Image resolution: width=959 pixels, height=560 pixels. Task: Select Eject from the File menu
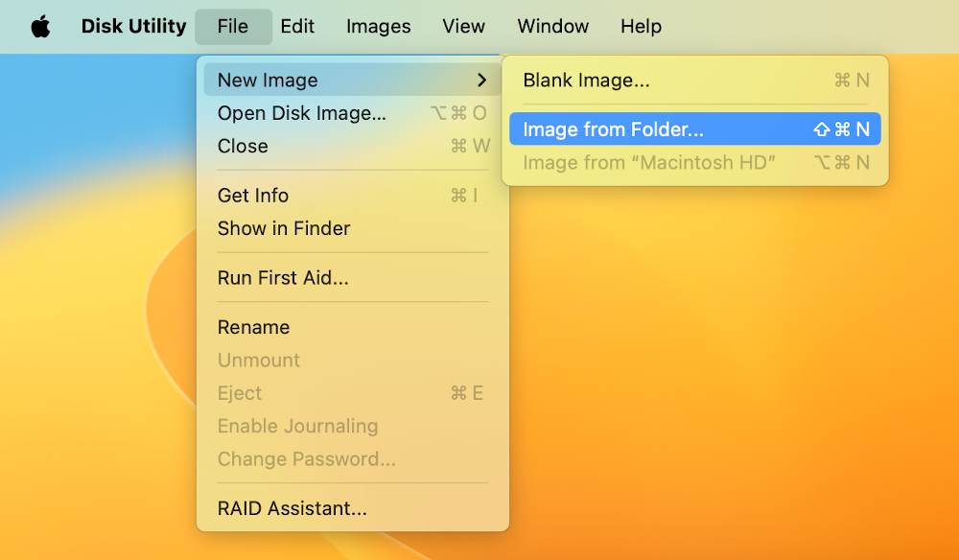(x=240, y=393)
